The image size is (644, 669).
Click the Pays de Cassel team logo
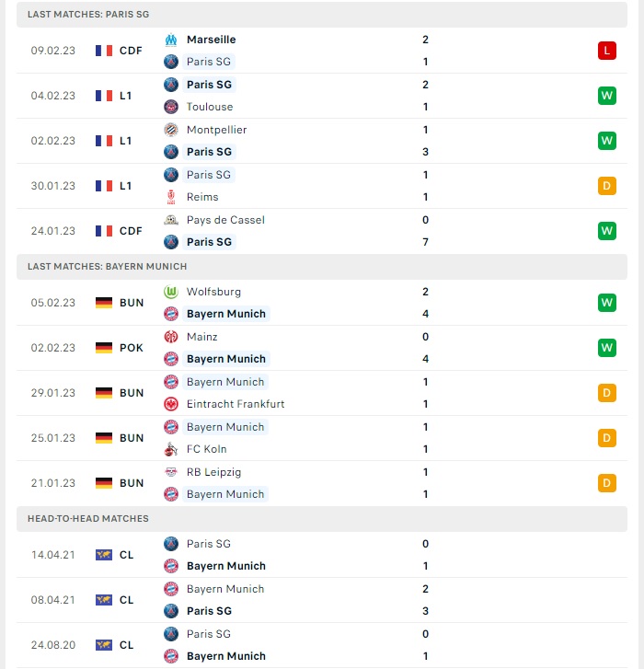pyautogui.click(x=171, y=220)
